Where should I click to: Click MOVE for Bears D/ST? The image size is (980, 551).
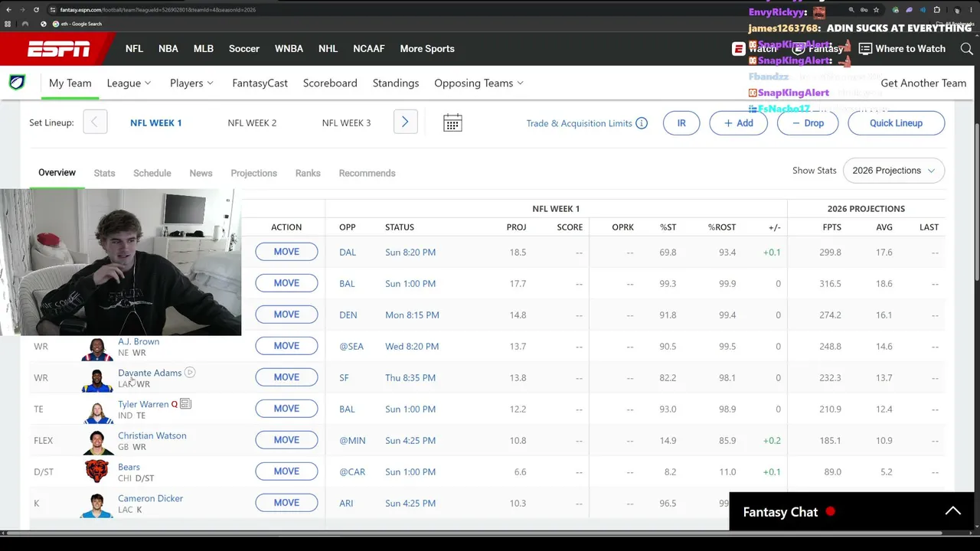click(286, 471)
